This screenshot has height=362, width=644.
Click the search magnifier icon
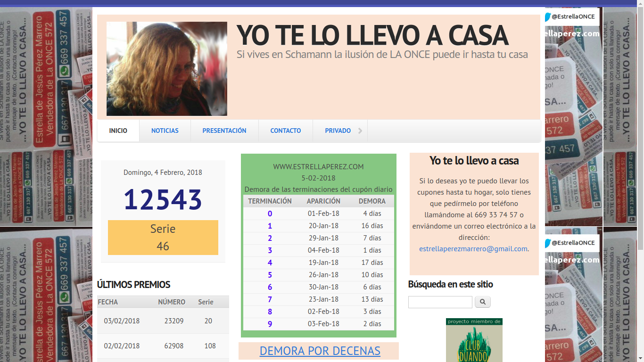pos(482,302)
